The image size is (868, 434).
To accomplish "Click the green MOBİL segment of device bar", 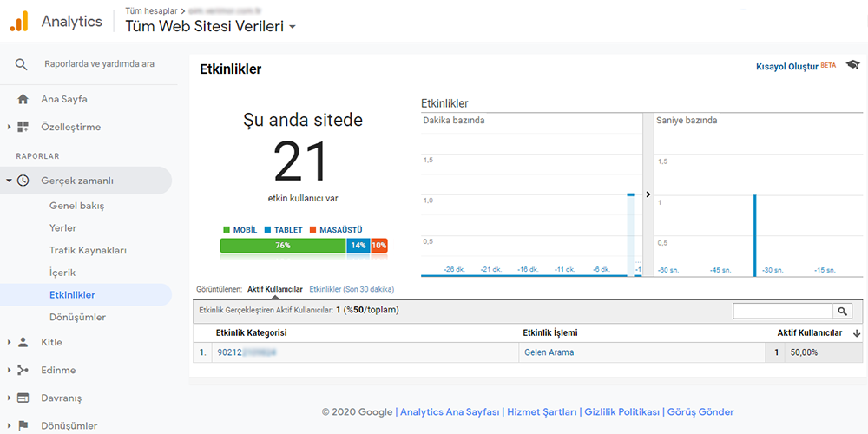I will pos(282,246).
